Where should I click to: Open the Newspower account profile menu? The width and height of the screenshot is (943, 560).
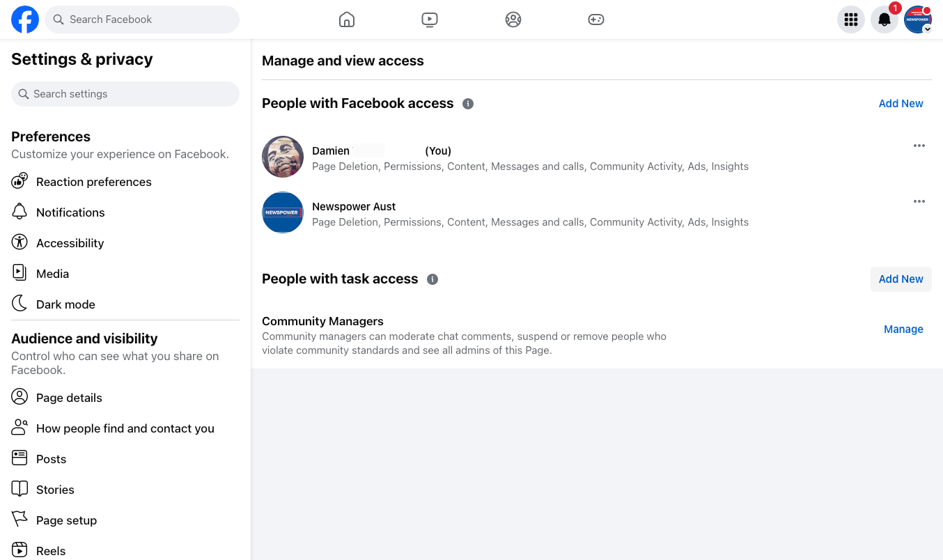coord(918,20)
